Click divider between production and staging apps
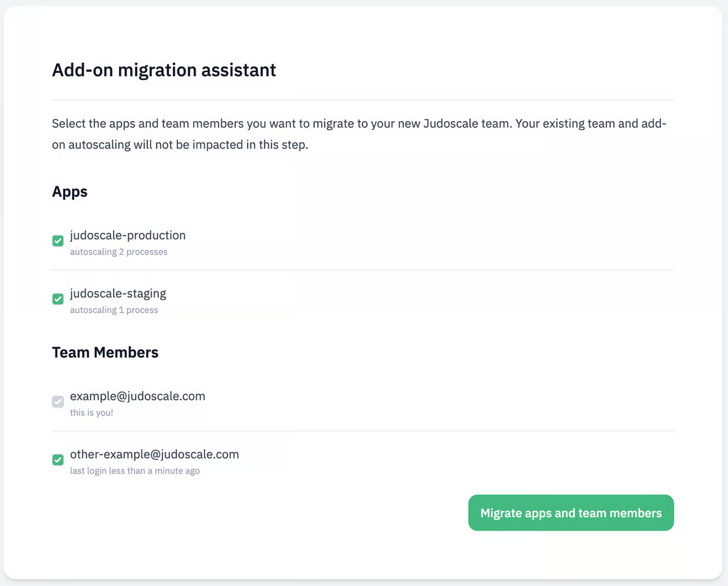728x586 pixels. point(363,270)
